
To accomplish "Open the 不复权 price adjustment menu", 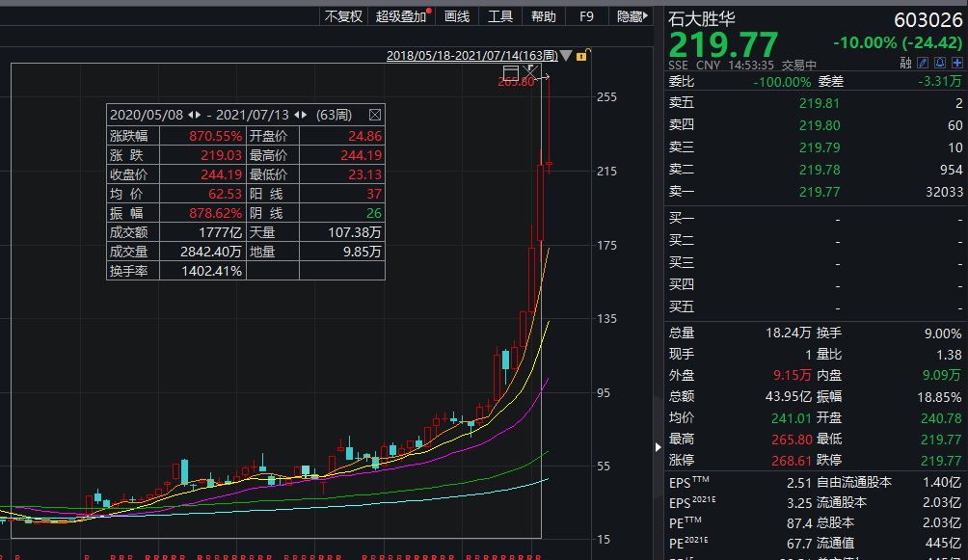I will point(343,16).
